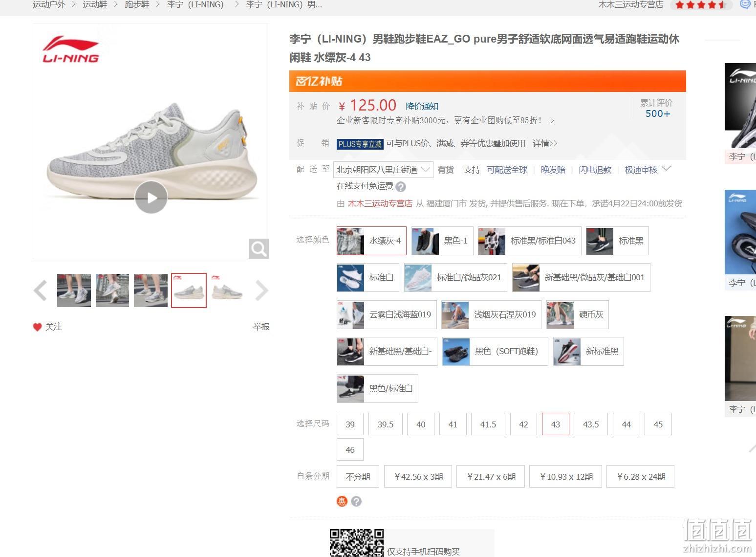Select color 标准黑/标准白043
The width and height of the screenshot is (756, 557).
coord(530,241)
